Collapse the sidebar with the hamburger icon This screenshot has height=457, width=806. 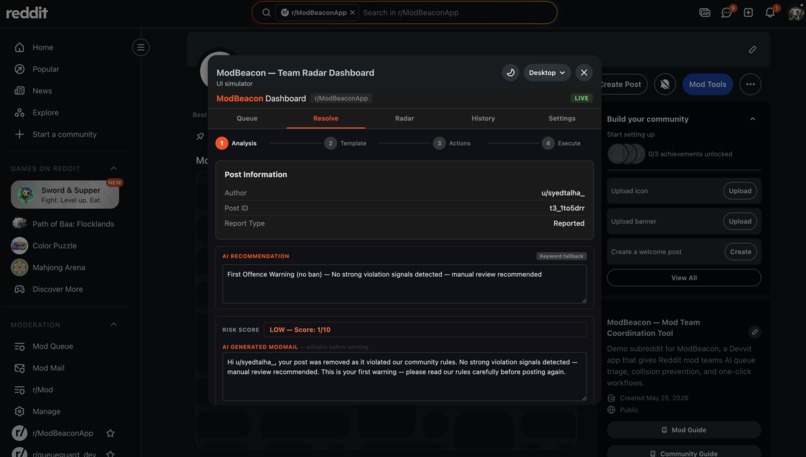[140, 47]
